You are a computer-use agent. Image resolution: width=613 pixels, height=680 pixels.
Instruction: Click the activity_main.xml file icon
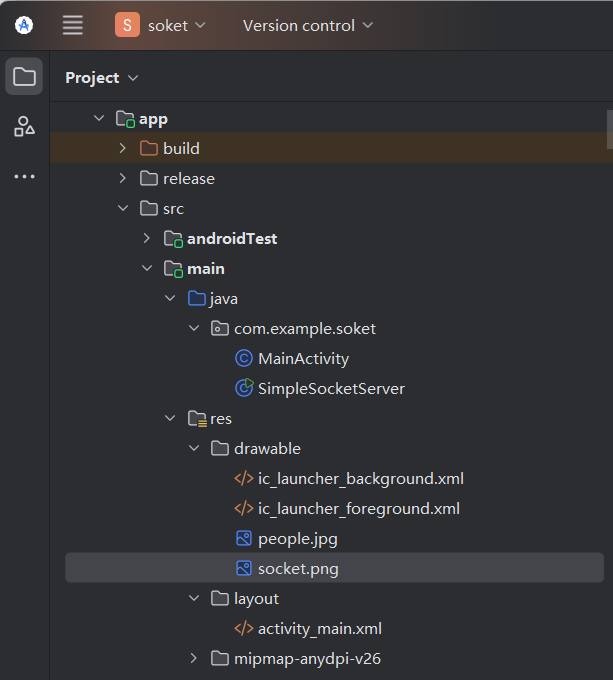(244, 628)
